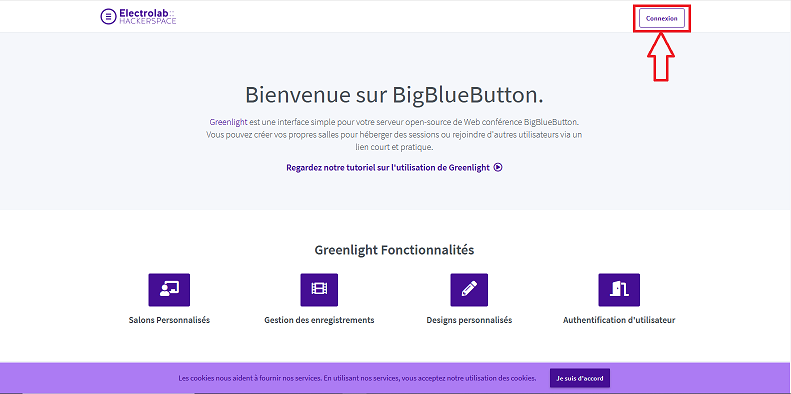Select the Designs personnalisés pencil icon

[x=469, y=290]
